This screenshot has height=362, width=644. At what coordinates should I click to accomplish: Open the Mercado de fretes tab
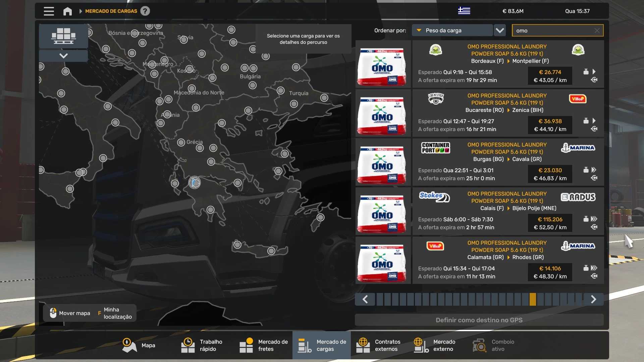click(263, 345)
